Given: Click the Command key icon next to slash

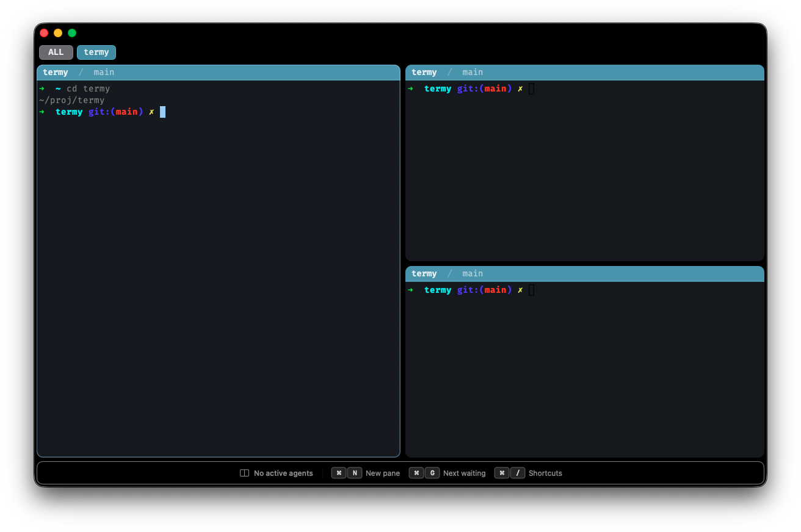Looking at the screenshot, I should [502, 473].
